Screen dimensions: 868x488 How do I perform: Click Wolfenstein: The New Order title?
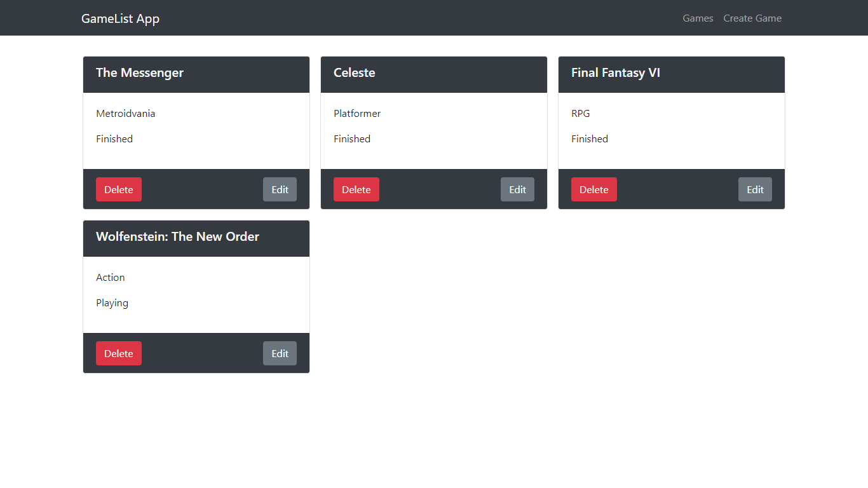point(177,236)
